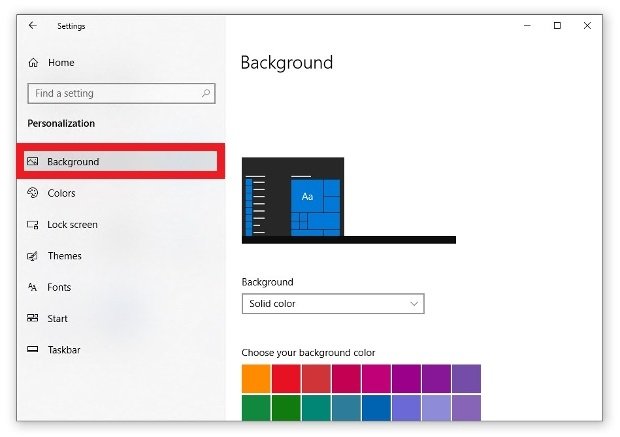
Task: Select the solid blue swatch in second row
Action: coord(376,408)
